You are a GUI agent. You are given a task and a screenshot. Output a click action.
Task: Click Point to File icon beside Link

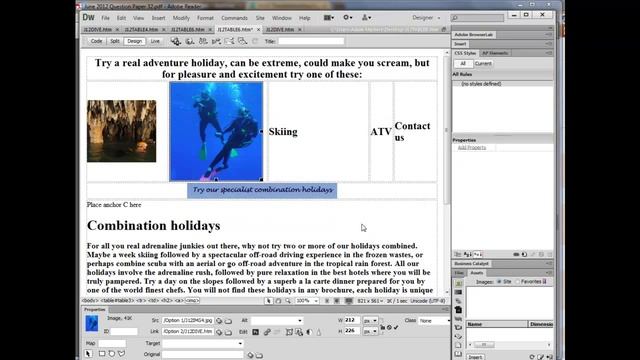[x=219, y=332]
